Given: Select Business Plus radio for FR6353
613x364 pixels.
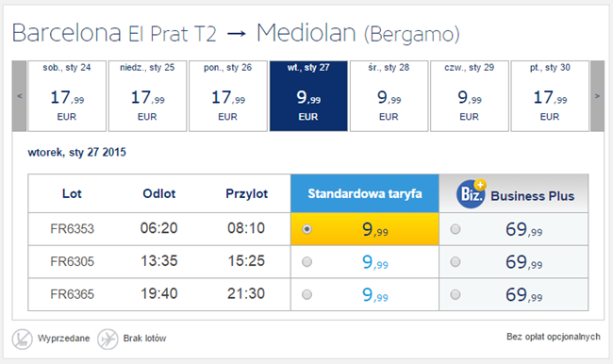Looking at the screenshot, I should pyautogui.click(x=456, y=229).
